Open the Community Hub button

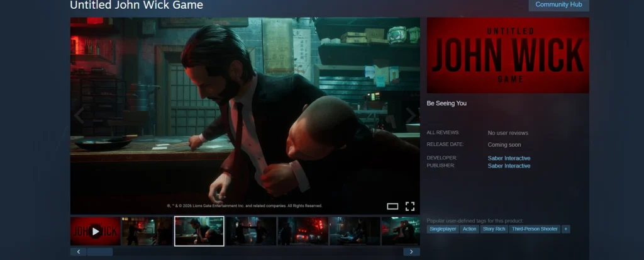click(558, 5)
